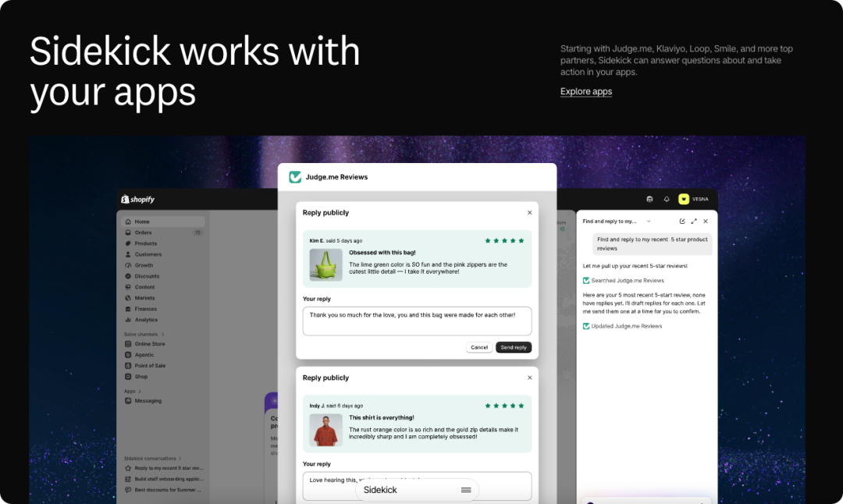Viewport: 843px width, 504px height.
Task: Click the Judge.me Reviews window title
Action: [x=336, y=177]
